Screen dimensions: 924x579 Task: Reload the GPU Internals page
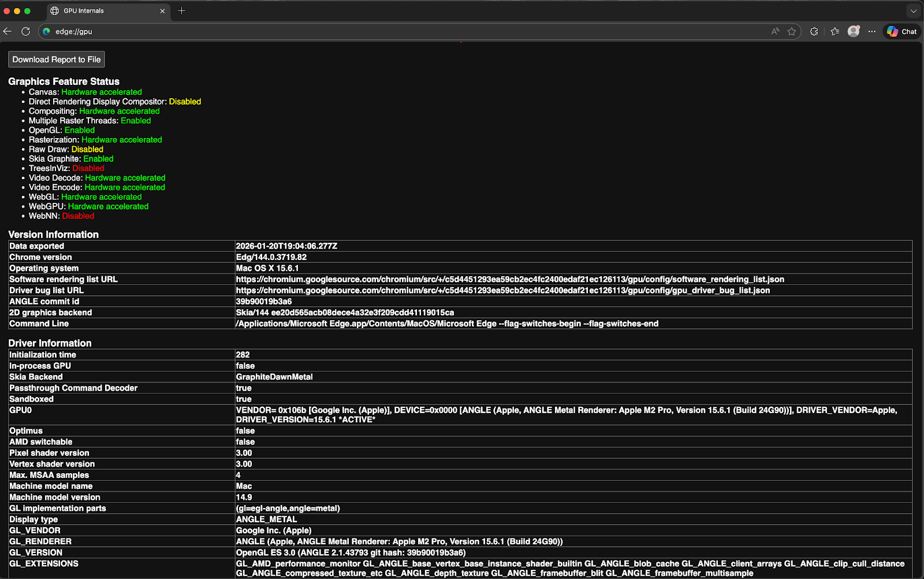click(x=25, y=32)
